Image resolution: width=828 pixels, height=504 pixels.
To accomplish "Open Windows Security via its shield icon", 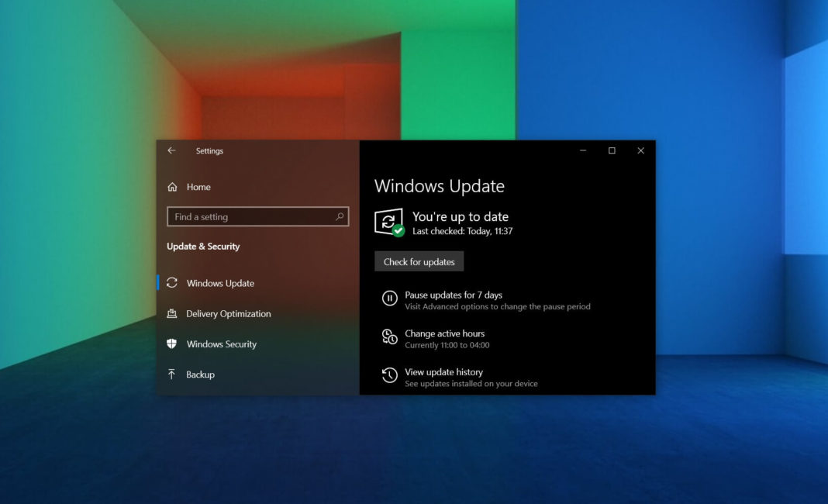I will [x=172, y=344].
